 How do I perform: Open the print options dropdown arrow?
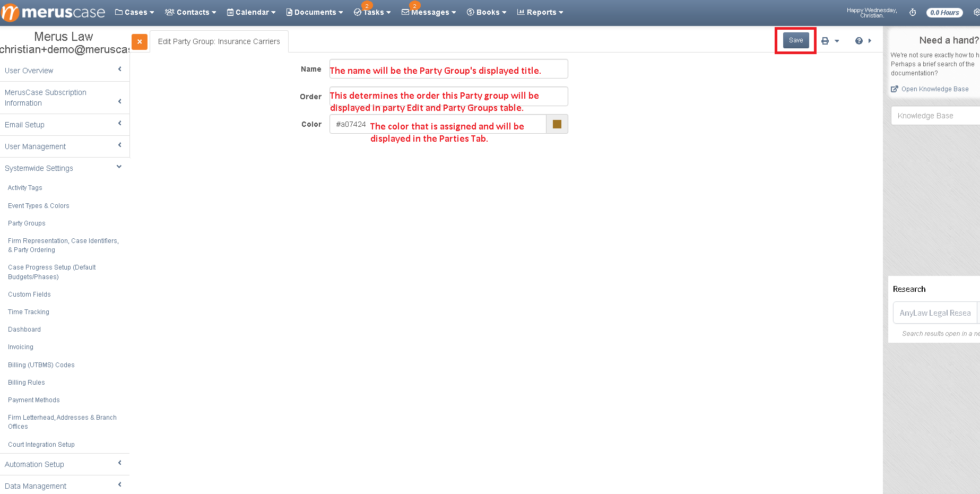click(x=837, y=41)
